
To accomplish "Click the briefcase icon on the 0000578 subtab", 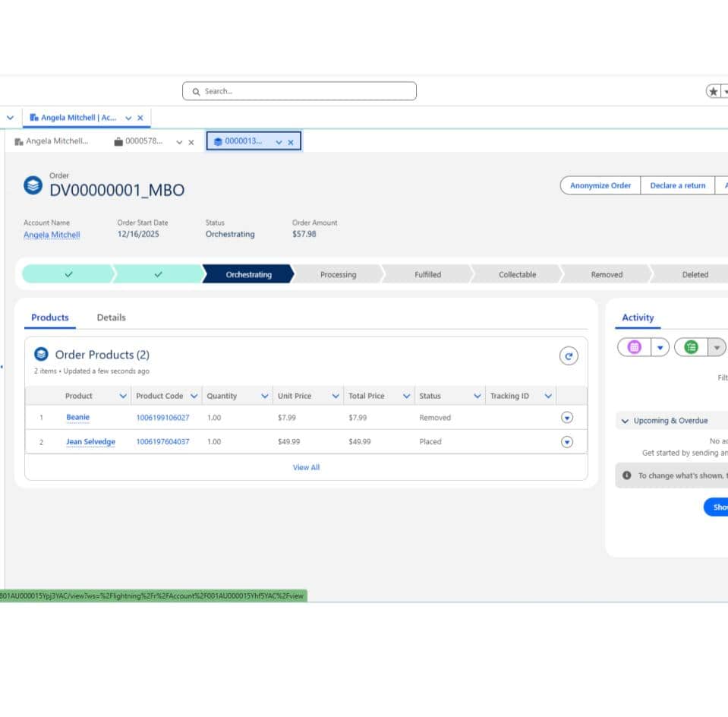I will coord(118,141).
